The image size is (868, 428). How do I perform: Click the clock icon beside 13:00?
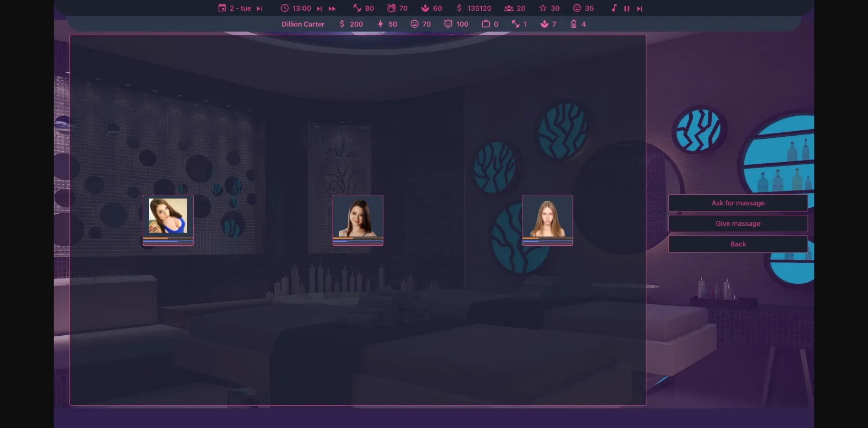pyautogui.click(x=284, y=8)
